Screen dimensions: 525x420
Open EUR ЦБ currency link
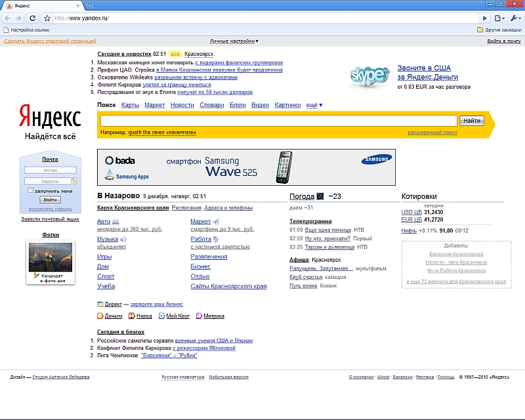411,219
